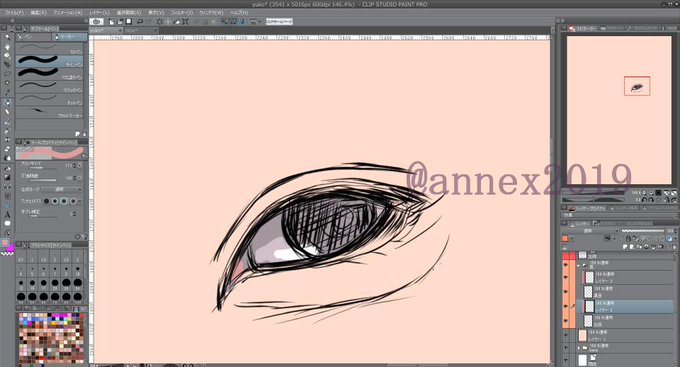Screen dimensions: 680x367
Task: Select フラットマーカー sub tool
Action: 49,111
